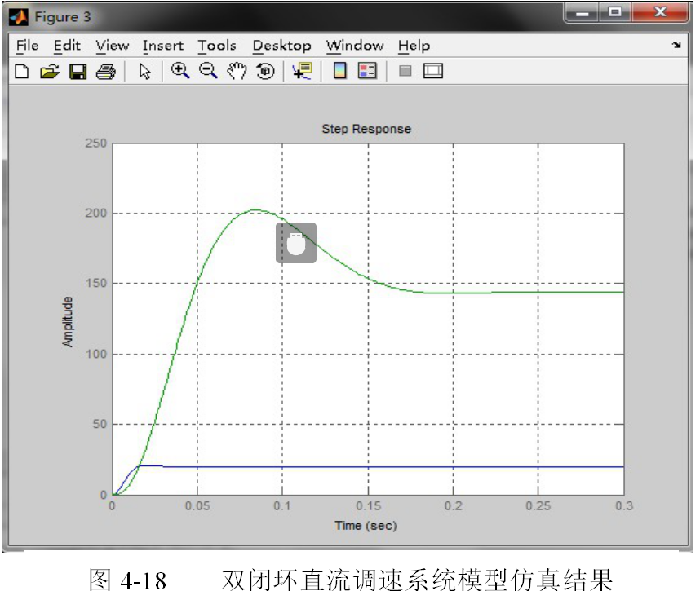Open the Tools menu
Screen dimensions: 700x591
tap(217, 46)
